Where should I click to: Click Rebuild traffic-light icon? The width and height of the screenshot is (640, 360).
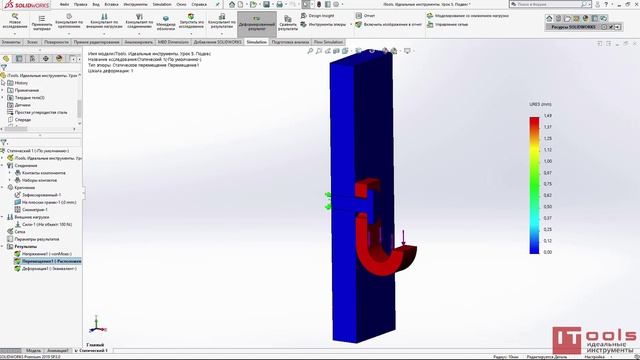(319, 4)
